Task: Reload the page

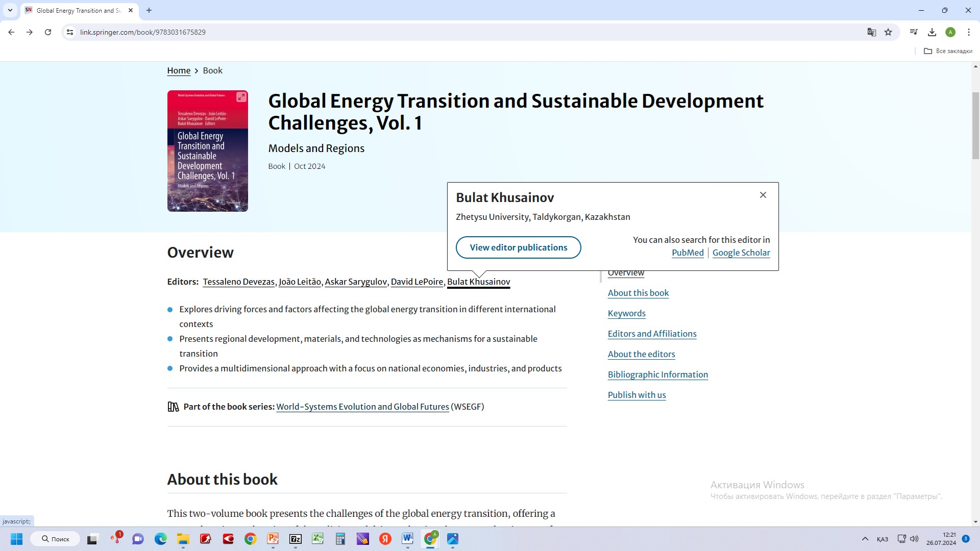Action: [x=48, y=32]
